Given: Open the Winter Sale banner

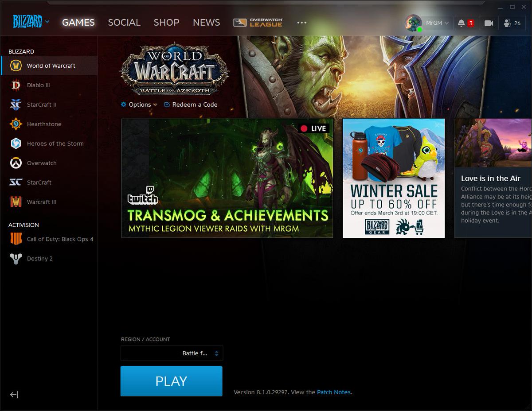Looking at the screenshot, I should [x=394, y=178].
